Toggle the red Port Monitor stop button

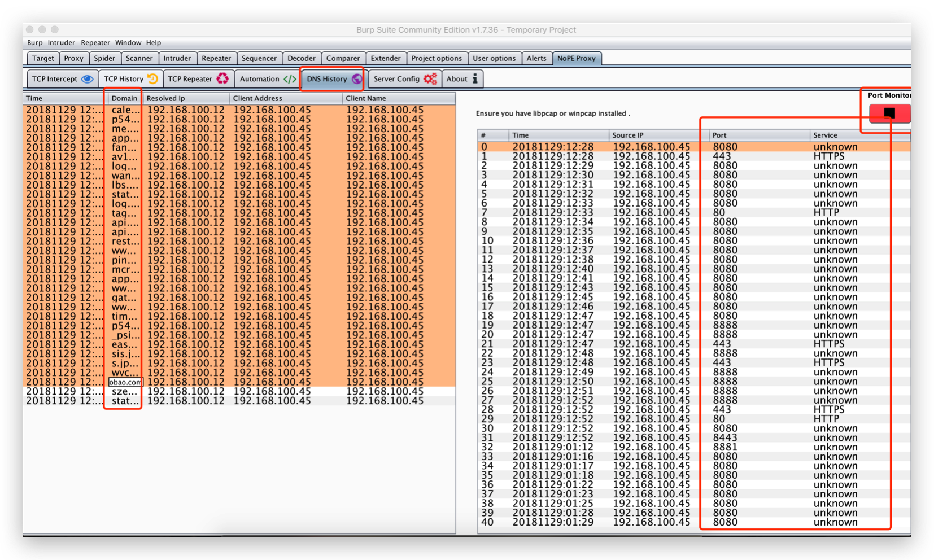pyautogui.click(x=889, y=113)
